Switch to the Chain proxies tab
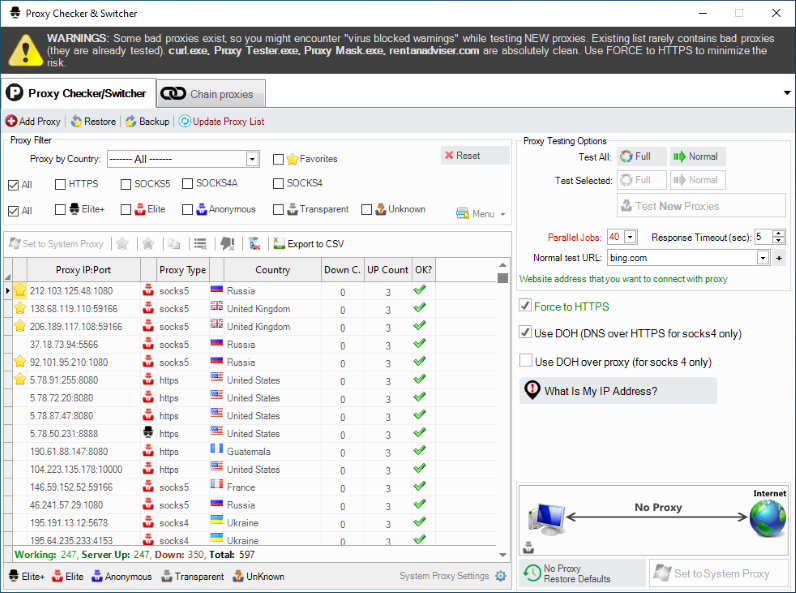Image resolution: width=796 pixels, height=593 pixels. pyautogui.click(x=211, y=94)
